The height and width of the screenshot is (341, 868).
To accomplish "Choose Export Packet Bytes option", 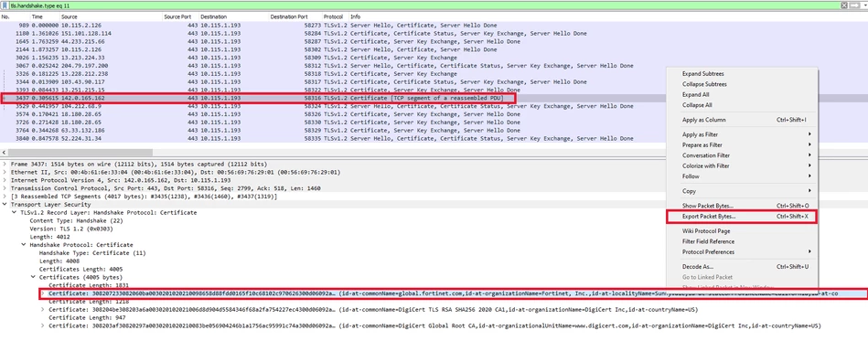I will (743, 217).
